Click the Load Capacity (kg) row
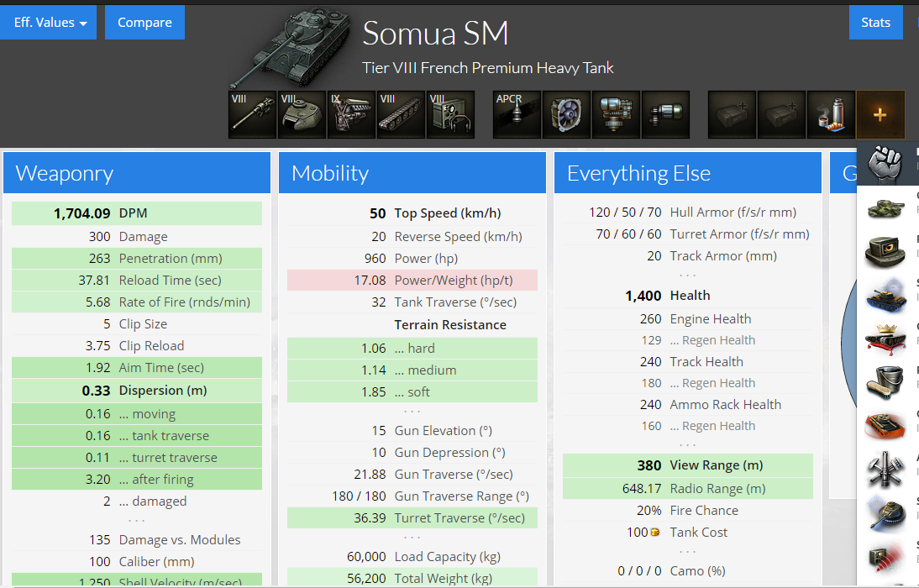Image resolution: width=919 pixels, height=588 pixels. (x=412, y=556)
